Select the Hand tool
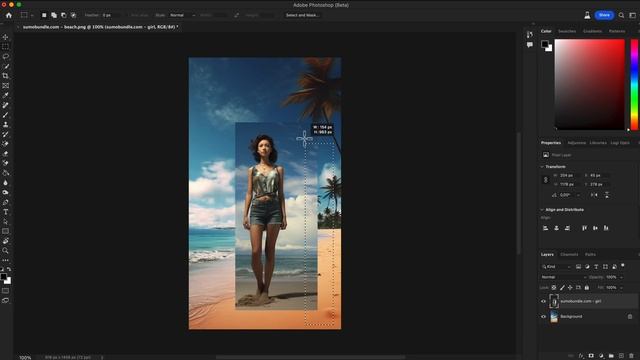The width and height of the screenshot is (640, 360). pos(5,241)
